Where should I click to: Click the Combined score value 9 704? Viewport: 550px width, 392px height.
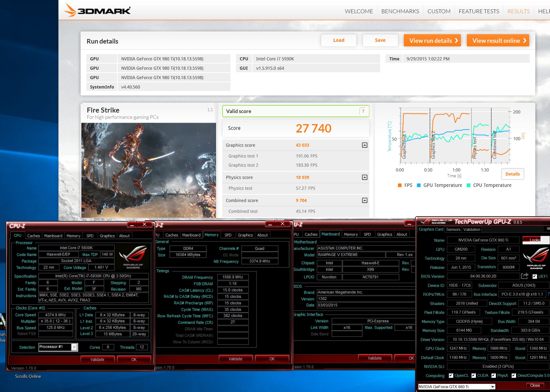click(301, 200)
